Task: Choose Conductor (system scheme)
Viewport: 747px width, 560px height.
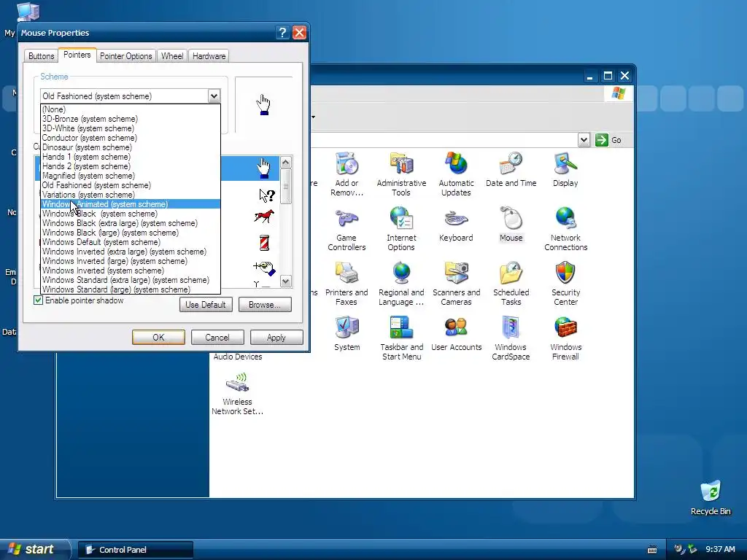Action: tap(130, 138)
